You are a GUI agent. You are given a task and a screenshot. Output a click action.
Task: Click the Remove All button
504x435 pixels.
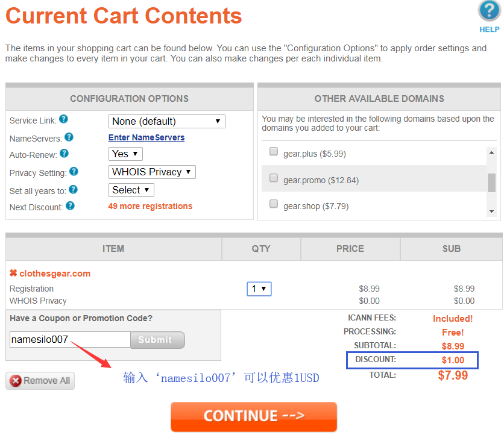[x=40, y=381]
